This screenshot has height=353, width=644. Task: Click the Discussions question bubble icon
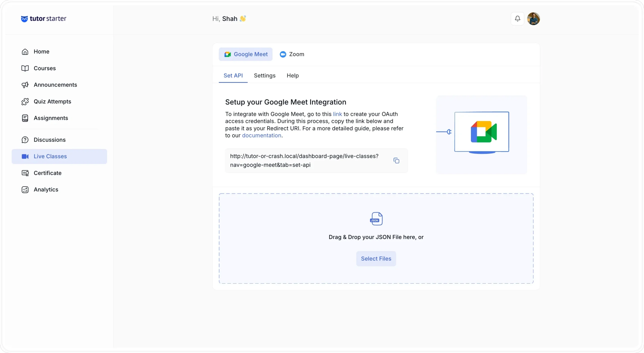[x=25, y=140]
